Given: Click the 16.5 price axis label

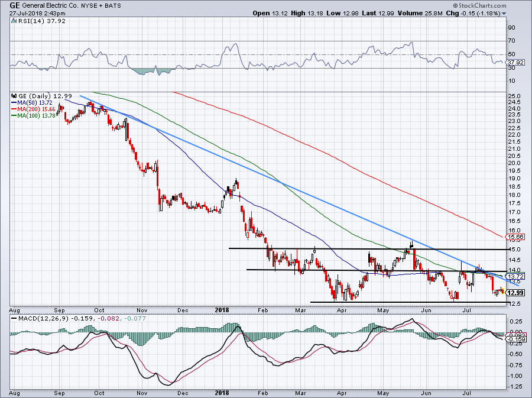Looking at the screenshot, I should click(514, 221).
